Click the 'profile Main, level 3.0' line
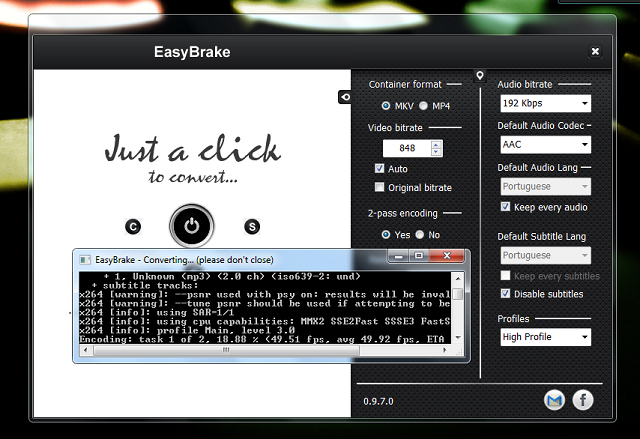Image resolution: width=640 pixels, height=439 pixels. point(187,330)
